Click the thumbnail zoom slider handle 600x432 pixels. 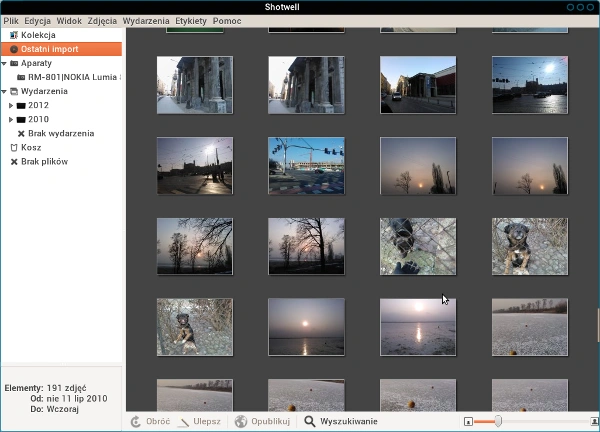(498, 422)
